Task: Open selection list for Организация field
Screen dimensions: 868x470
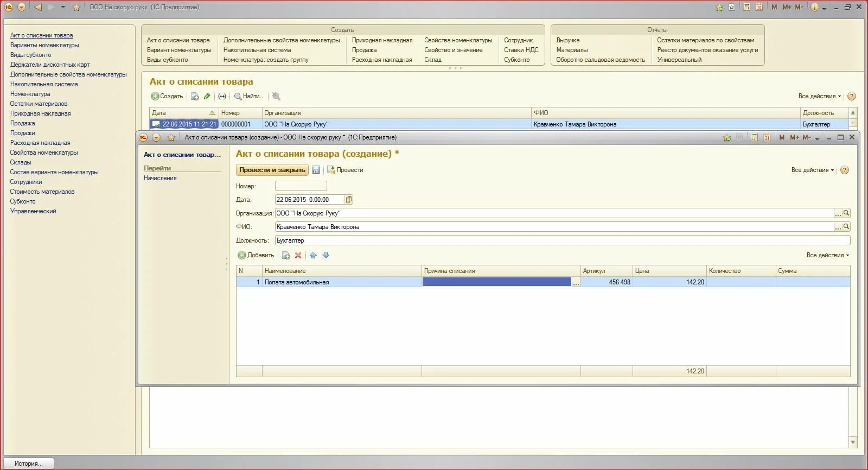Action: click(x=838, y=213)
